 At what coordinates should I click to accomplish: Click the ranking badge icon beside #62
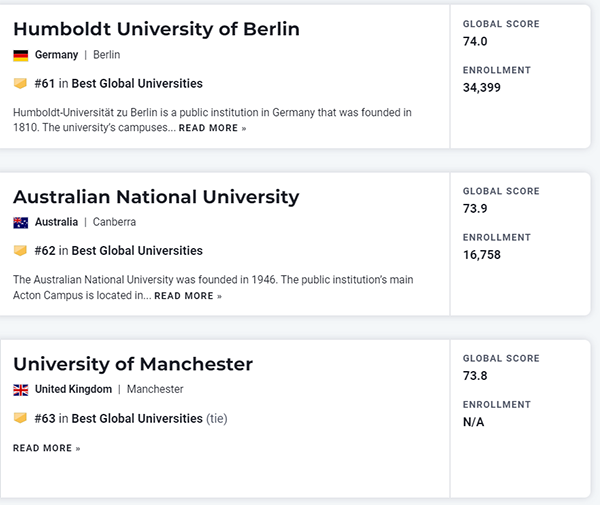coord(20,251)
